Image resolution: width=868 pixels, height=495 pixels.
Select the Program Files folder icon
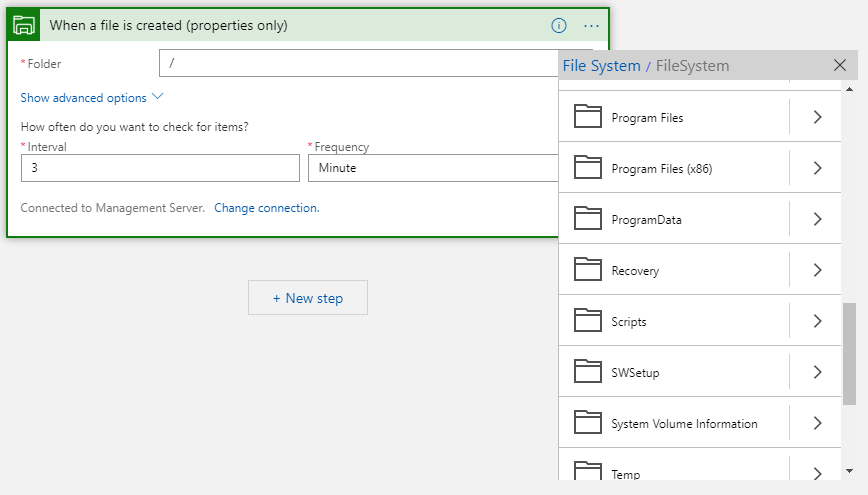(x=587, y=117)
